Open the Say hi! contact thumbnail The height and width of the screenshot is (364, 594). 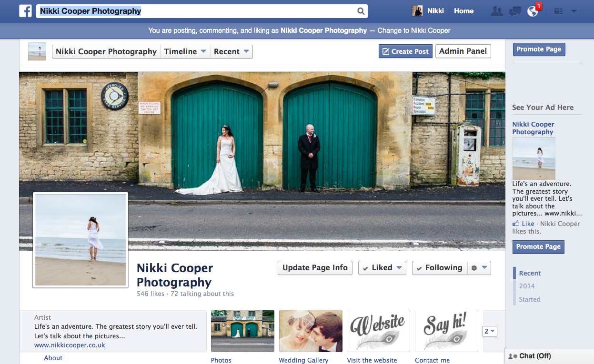click(446, 331)
